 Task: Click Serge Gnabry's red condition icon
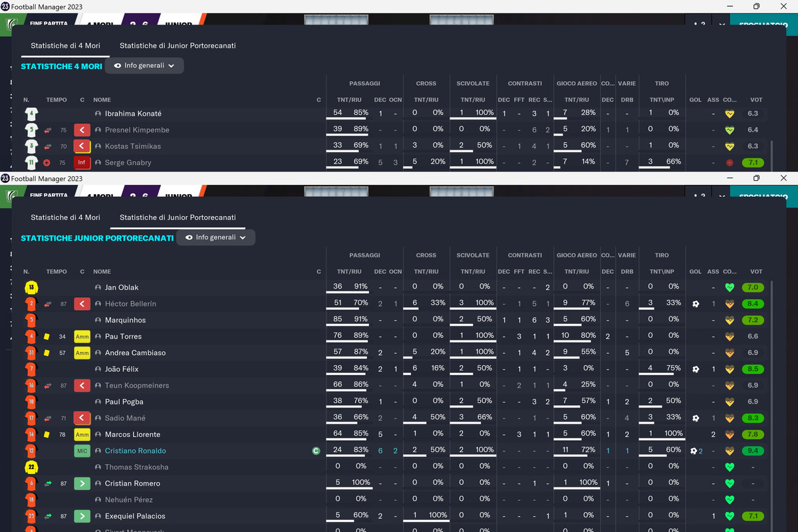[x=730, y=163]
